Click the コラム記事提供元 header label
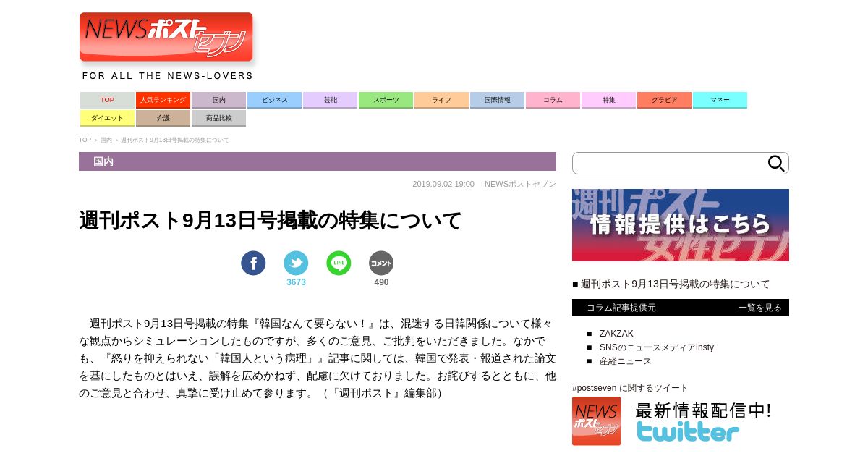 coord(621,308)
